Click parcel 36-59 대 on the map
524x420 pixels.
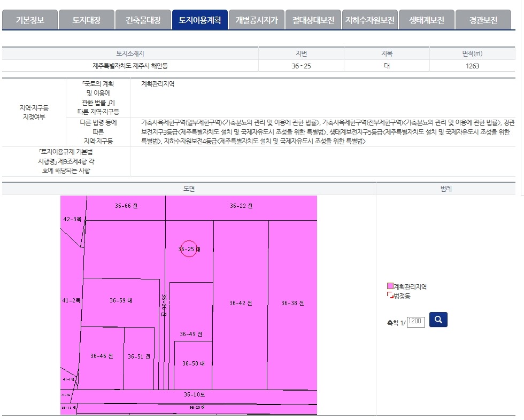coord(121,300)
